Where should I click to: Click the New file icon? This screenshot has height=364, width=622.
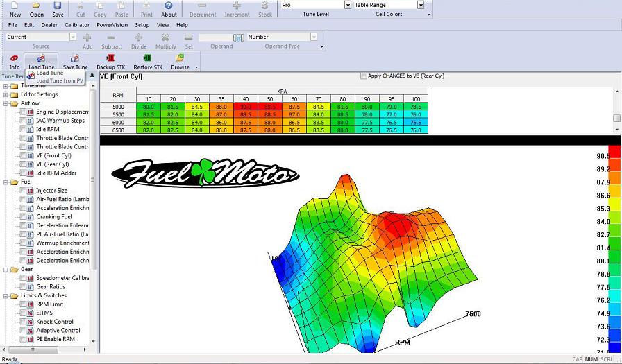(15, 6)
